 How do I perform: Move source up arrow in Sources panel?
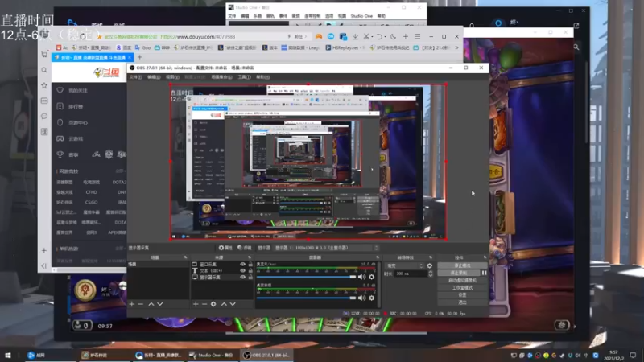click(x=224, y=304)
